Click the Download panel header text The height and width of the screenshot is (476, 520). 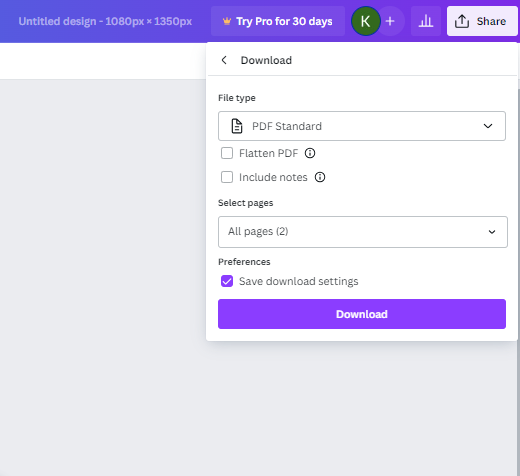(266, 60)
